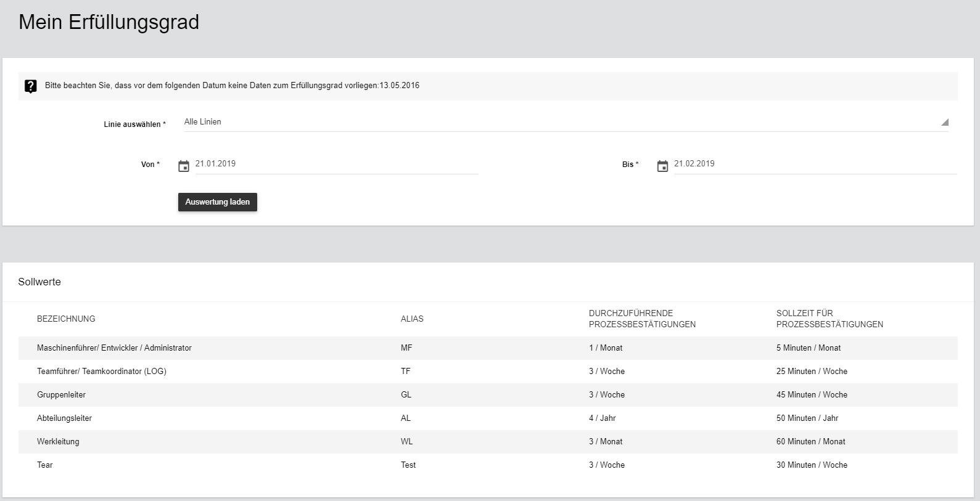The height and width of the screenshot is (501, 980).
Task: Expand the Linie auswählen dropdown arrow
Action: tap(944, 123)
